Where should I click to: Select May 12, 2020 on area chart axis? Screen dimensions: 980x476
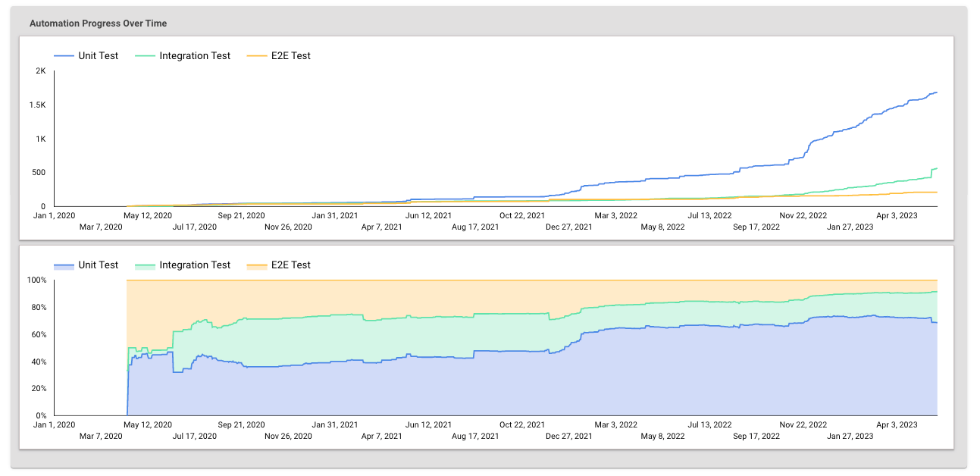pos(148,425)
